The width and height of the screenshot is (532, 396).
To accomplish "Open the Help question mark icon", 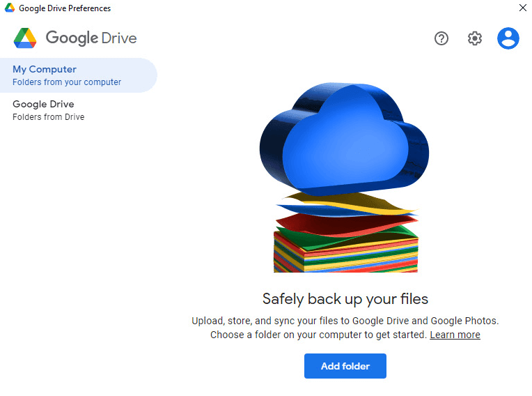I will coord(441,38).
